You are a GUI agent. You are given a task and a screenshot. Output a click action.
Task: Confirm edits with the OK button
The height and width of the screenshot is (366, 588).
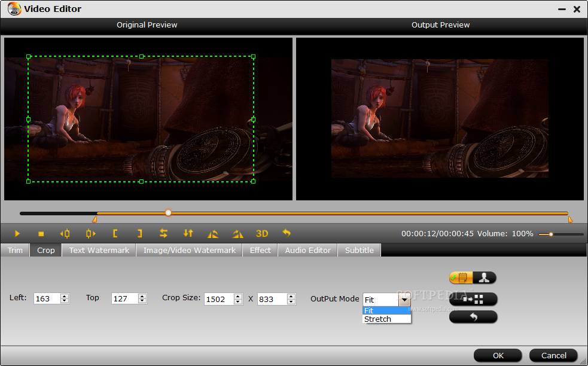tap(498, 355)
